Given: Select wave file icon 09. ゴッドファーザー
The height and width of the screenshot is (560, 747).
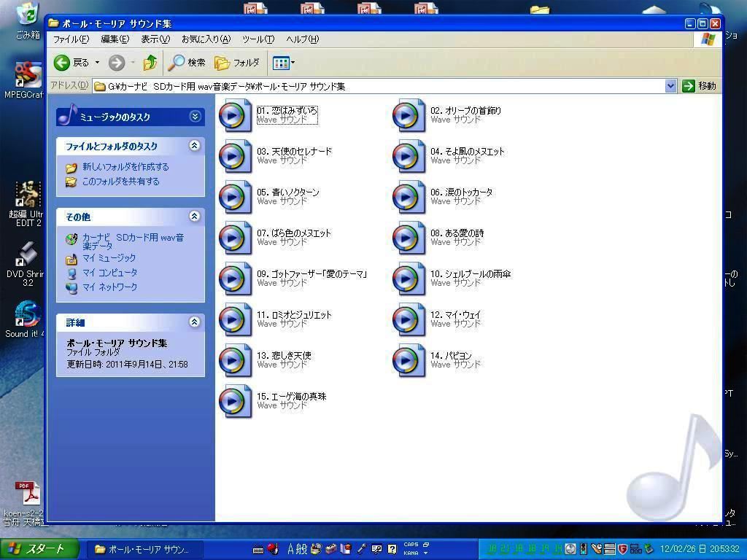Looking at the screenshot, I should (235, 279).
